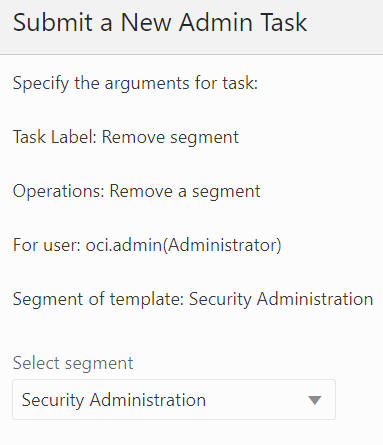Click blank area inside the segment combo box
This screenshot has width=383, height=445.
[x=257, y=400]
